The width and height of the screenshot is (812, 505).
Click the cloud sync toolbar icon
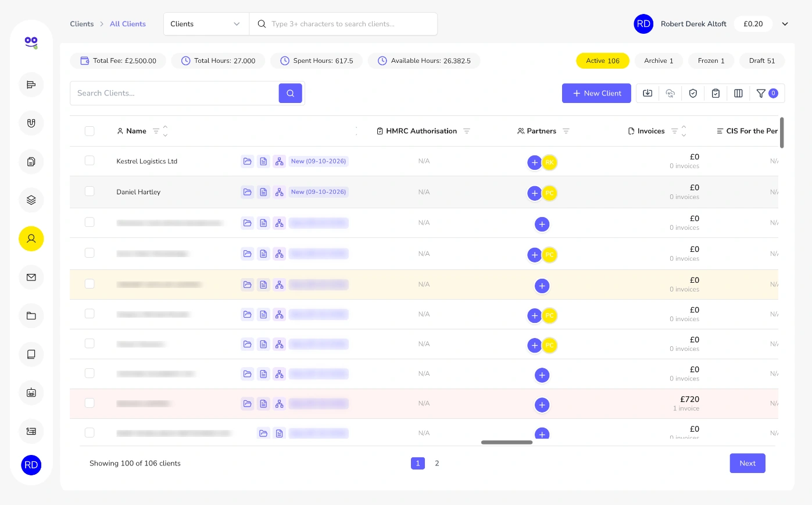(670, 93)
